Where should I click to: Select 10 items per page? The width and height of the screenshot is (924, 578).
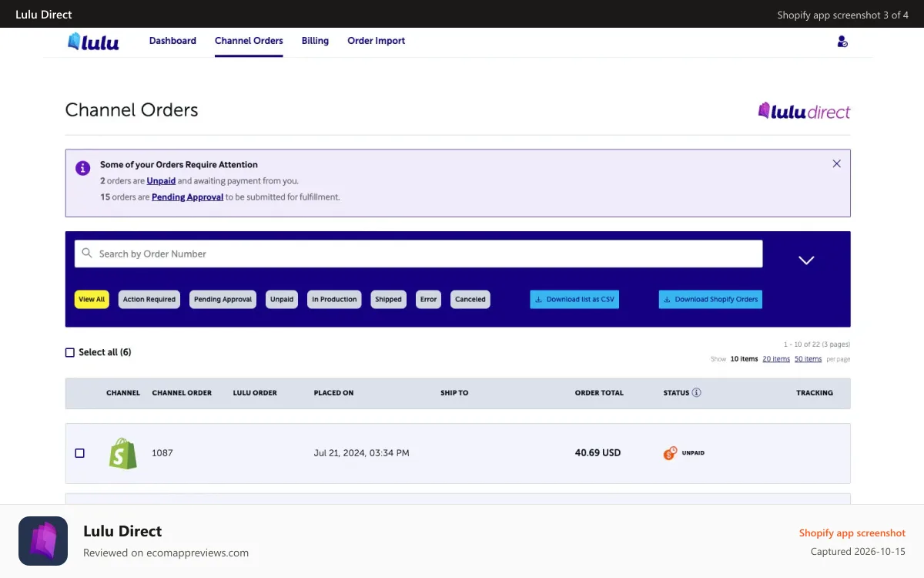[x=744, y=359]
